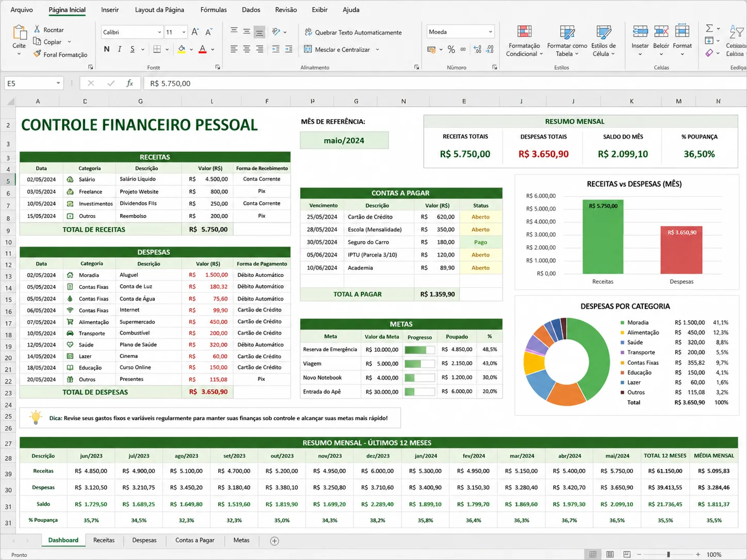Click the decrease indent icon
Image resolution: width=747 pixels, height=560 pixels.
tap(276, 50)
